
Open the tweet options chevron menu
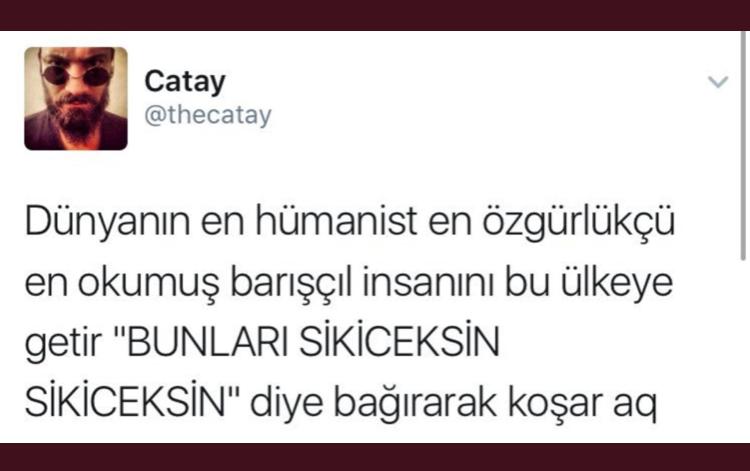718,82
